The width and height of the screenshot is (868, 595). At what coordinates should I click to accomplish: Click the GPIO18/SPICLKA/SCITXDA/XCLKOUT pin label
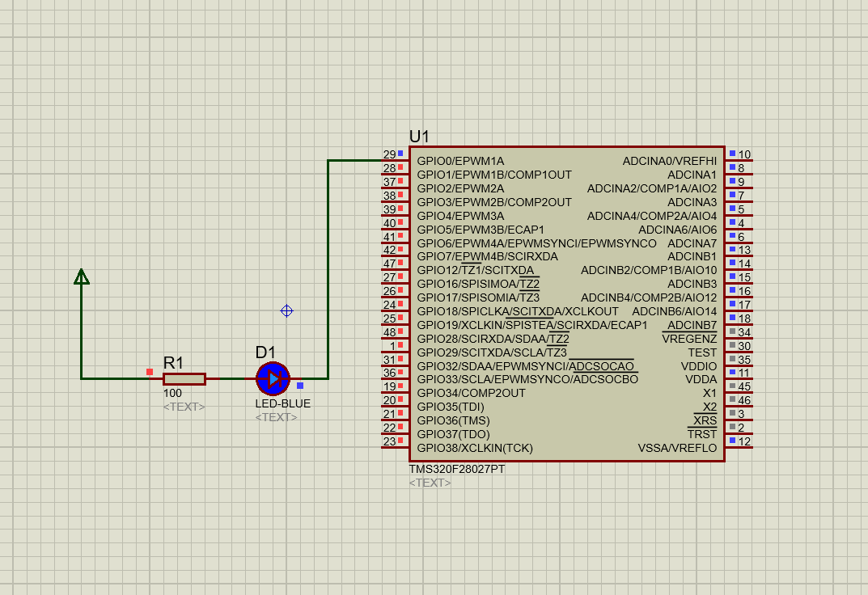[x=518, y=311]
